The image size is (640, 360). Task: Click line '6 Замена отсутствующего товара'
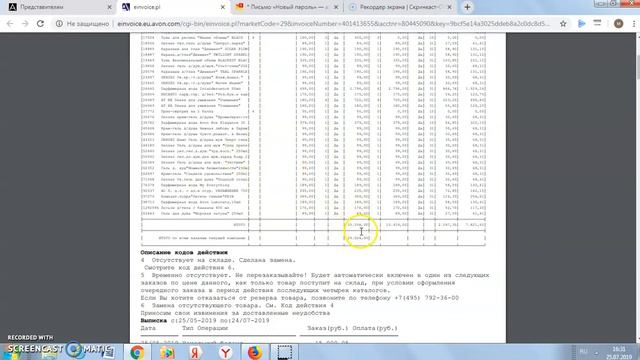pyautogui.click(x=237, y=305)
